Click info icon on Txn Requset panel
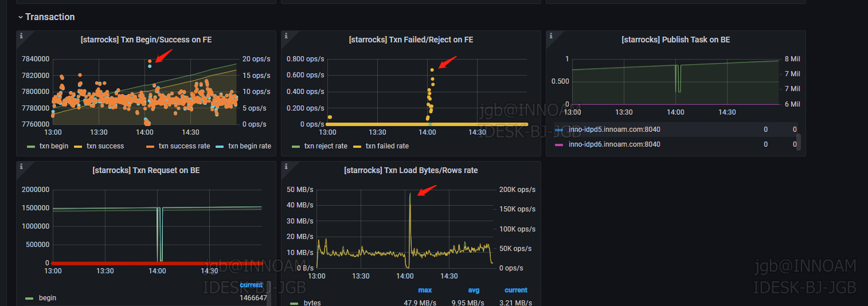This screenshot has width=868, height=306. (21, 166)
